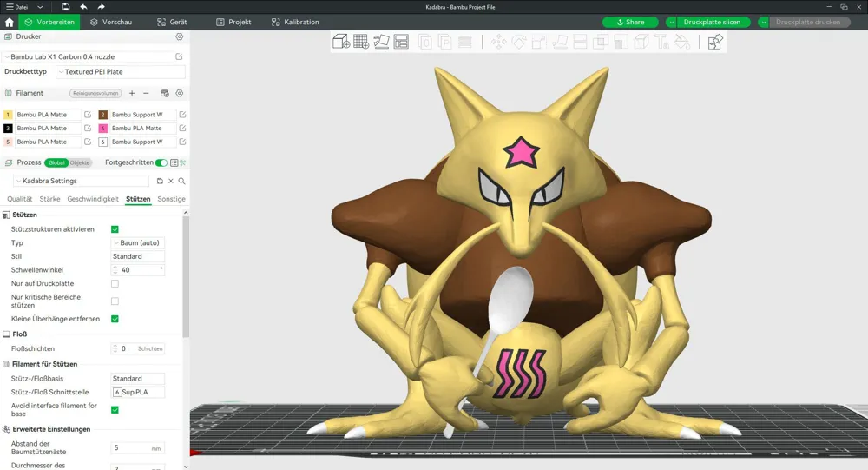Enable Nur auf Druckplatte checkbox
The image size is (868, 470).
(x=115, y=283)
